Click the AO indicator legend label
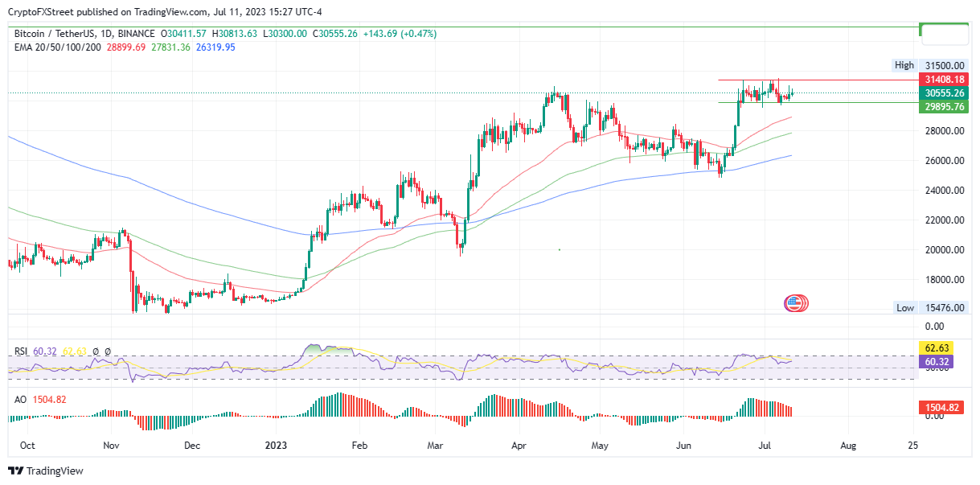 19,399
